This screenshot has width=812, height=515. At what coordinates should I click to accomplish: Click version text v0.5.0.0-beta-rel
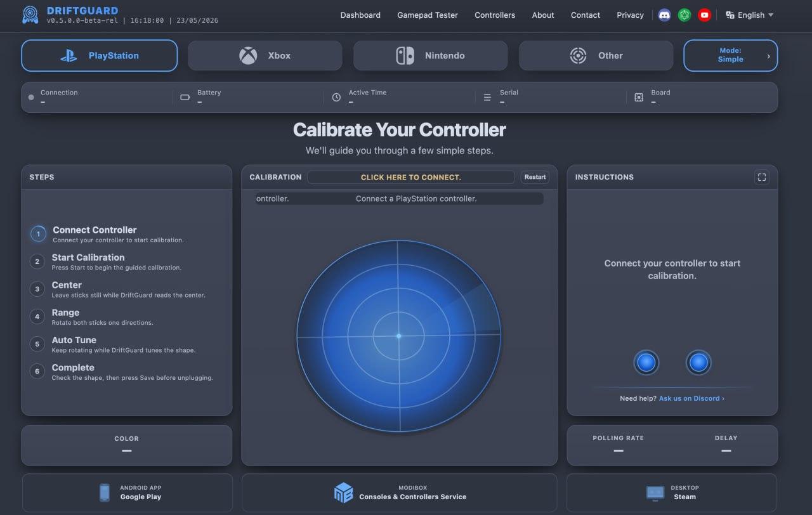coord(82,21)
